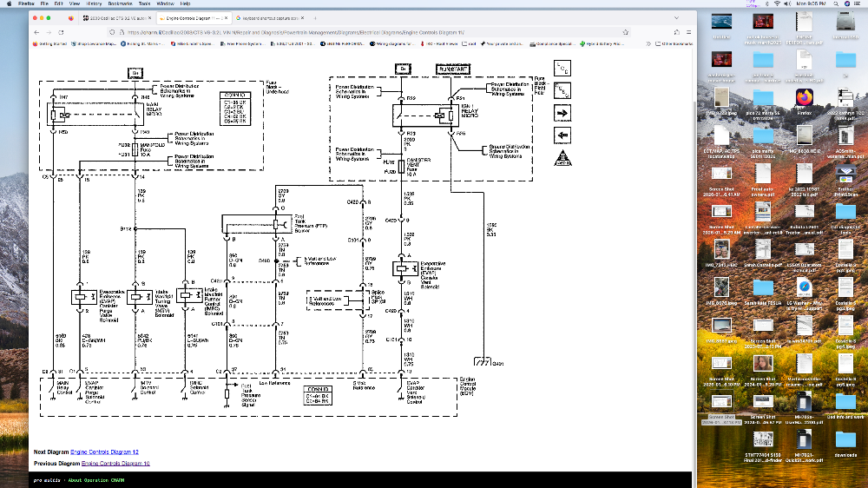The height and width of the screenshot is (488, 868).
Task: Click the browser back arrow button
Action: [36, 32]
